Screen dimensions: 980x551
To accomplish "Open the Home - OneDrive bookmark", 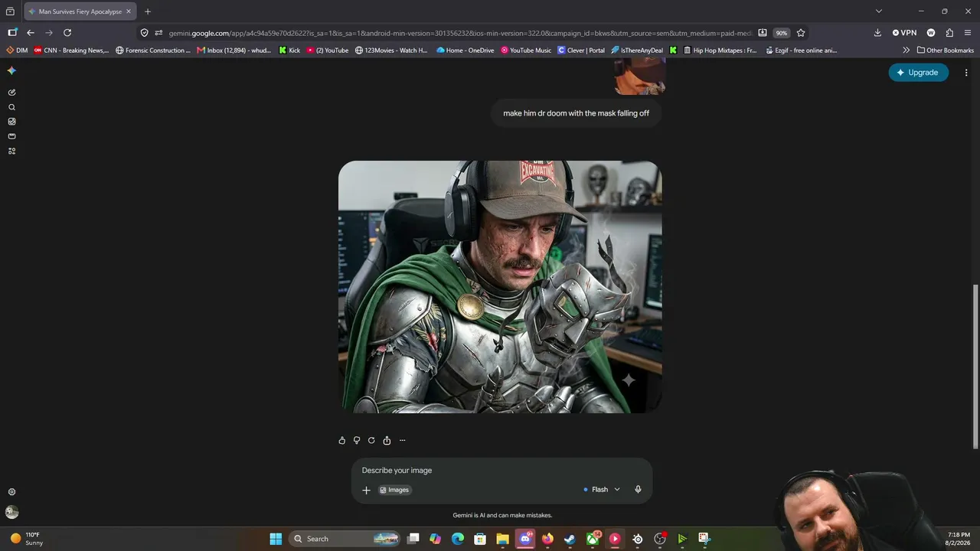I will coord(465,51).
